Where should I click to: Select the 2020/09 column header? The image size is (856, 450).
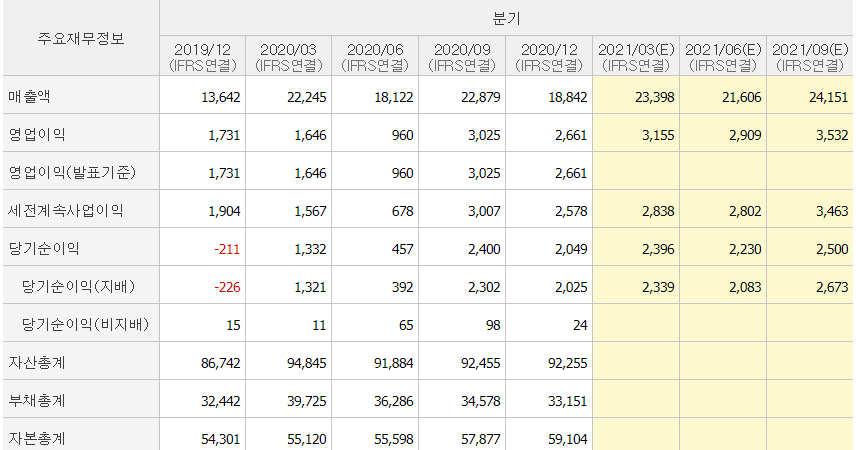click(x=462, y=57)
